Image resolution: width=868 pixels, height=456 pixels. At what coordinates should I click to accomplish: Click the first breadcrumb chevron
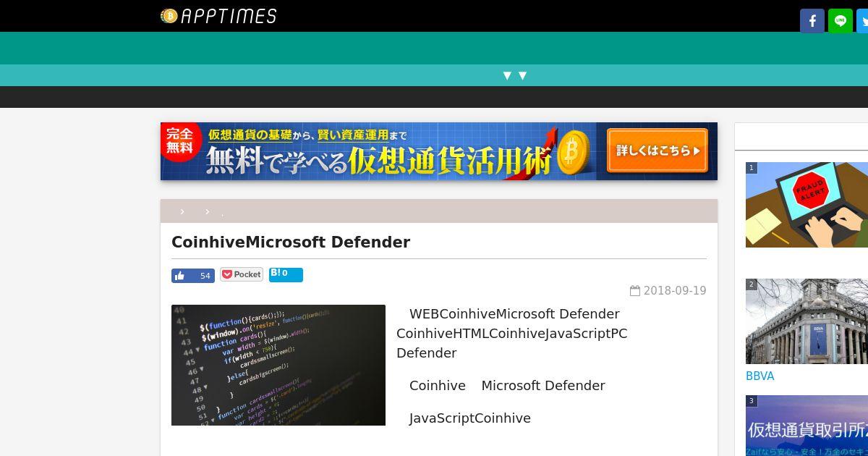pos(182,211)
